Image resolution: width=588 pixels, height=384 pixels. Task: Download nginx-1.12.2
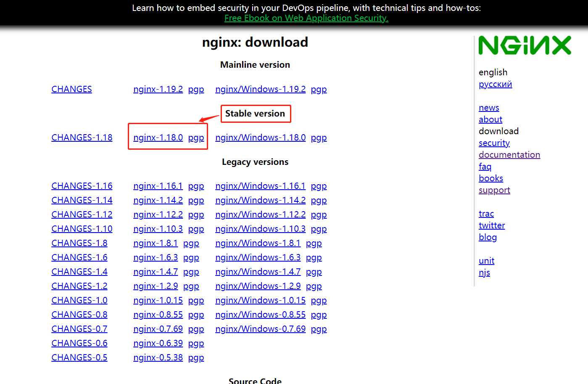tap(158, 215)
